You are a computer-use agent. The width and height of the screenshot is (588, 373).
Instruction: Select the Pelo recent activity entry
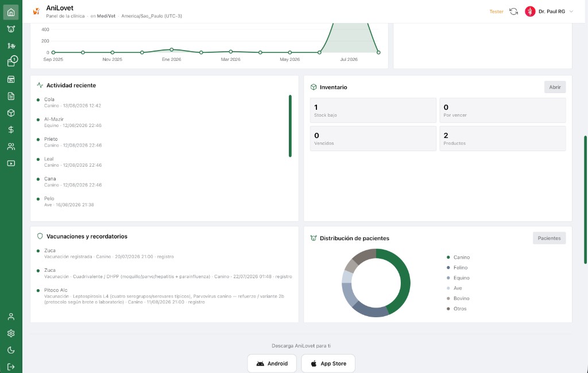pos(161,202)
